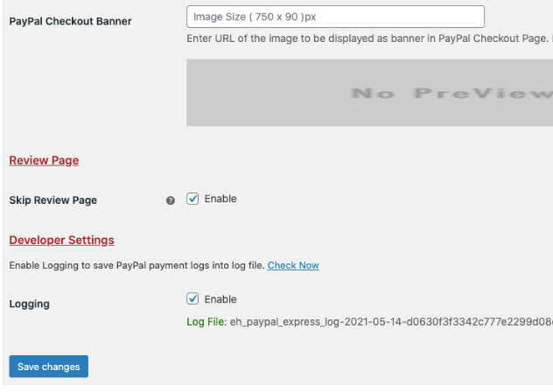Screen dimensions: 553x392
Task: Click the Skip Review Page label
Action: (52, 200)
